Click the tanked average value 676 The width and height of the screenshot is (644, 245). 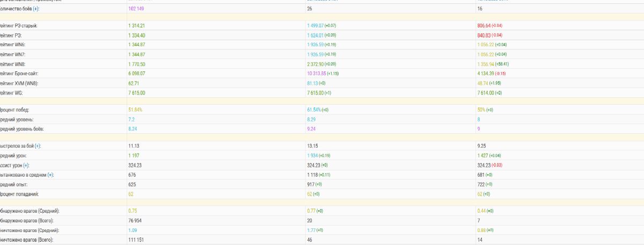[132, 175]
